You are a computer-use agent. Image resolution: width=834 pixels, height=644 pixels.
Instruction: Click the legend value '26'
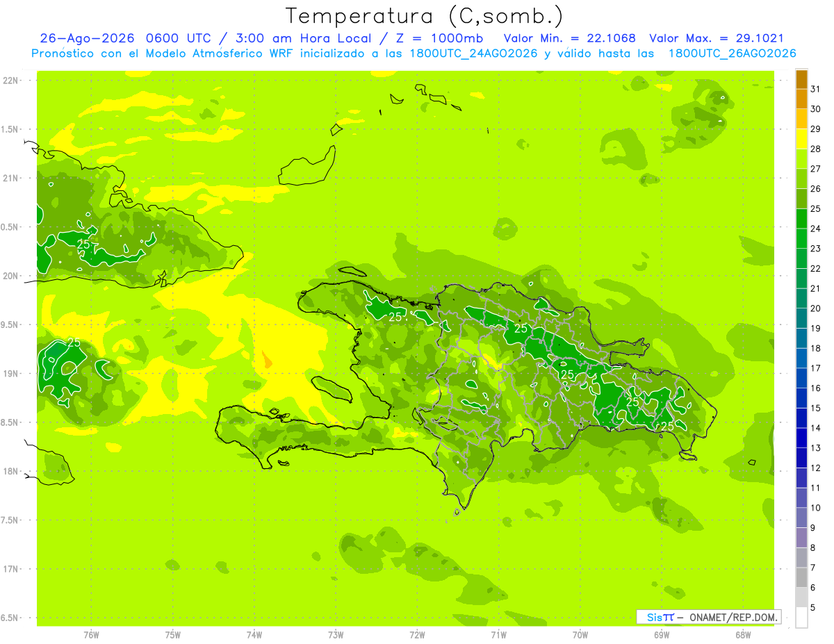(815, 189)
